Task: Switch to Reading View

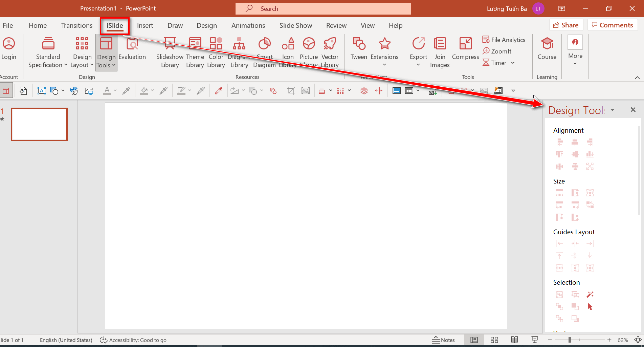Action: point(514,340)
